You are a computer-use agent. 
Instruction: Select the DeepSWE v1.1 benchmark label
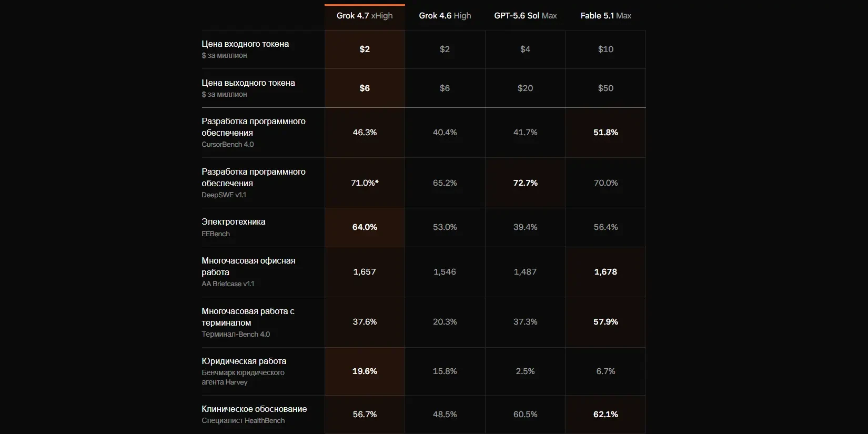click(x=224, y=195)
